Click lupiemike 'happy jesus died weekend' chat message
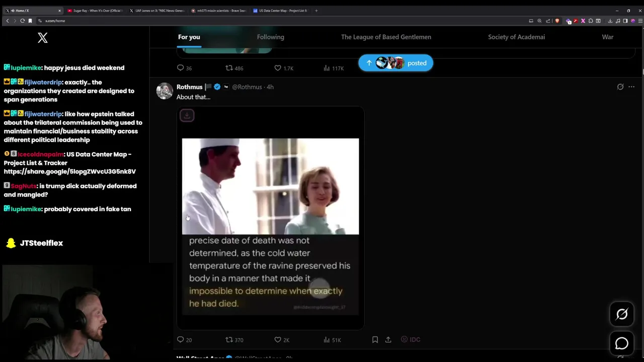 (64, 68)
